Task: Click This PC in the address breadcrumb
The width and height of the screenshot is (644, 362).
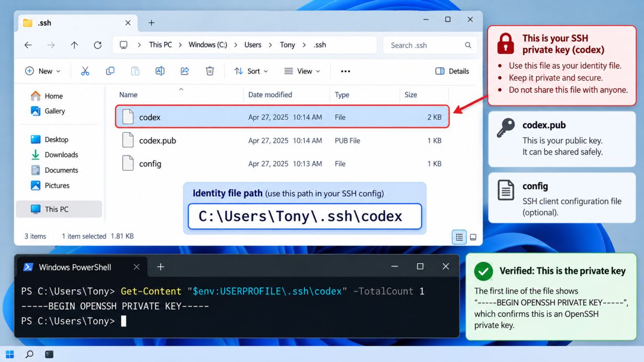Action: pyautogui.click(x=160, y=45)
